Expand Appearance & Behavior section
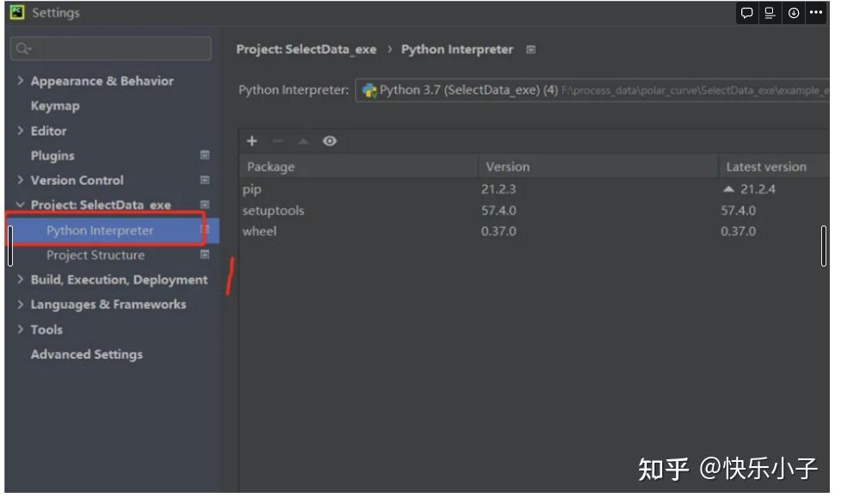Image resolution: width=841 pixels, height=504 pixels. (21, 81)
